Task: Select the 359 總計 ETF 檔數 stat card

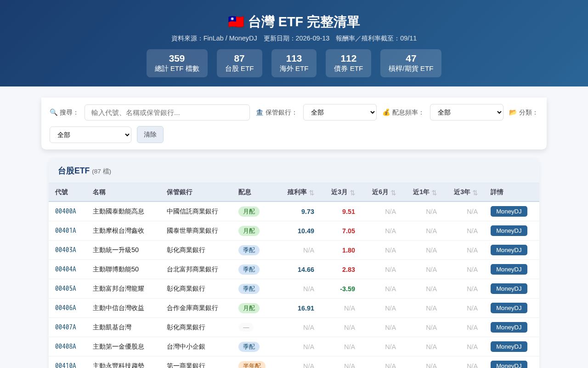Action: (177, 63)
